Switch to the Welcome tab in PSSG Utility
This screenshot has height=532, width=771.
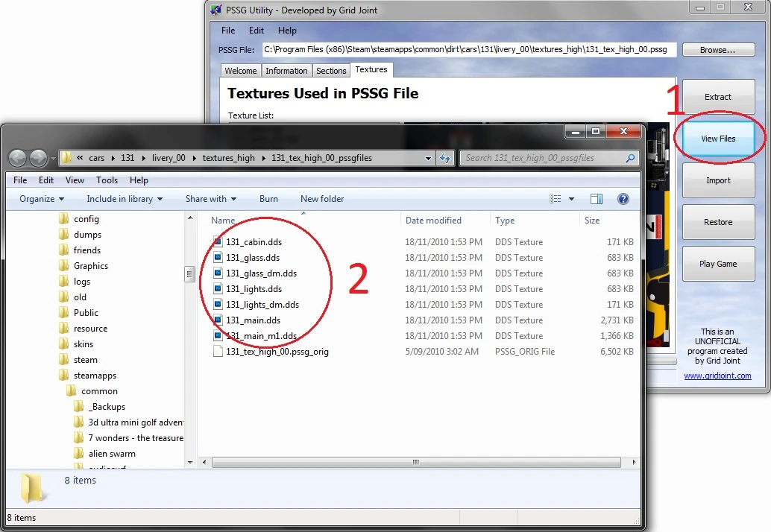click(x=240, y=71)
